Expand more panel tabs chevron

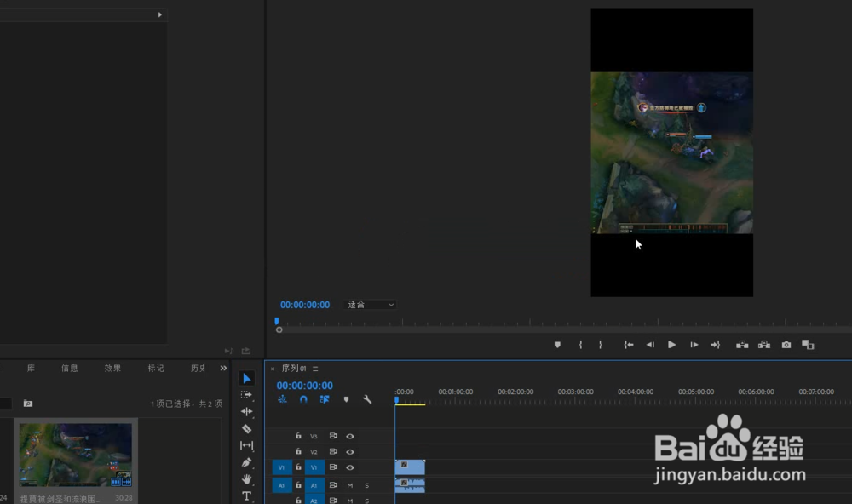[x=223, y=369]
